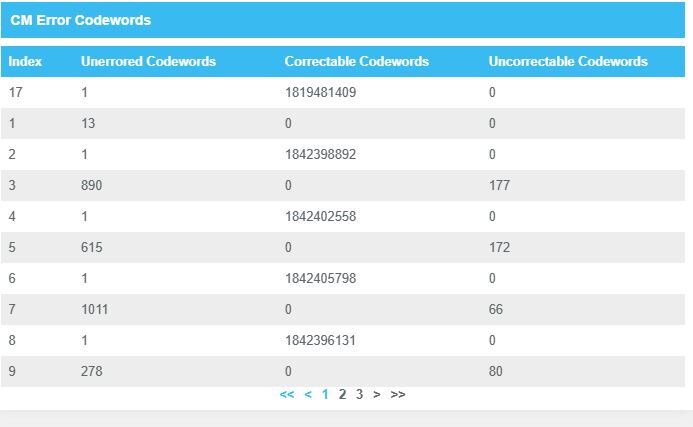Viewport: 693px width, 427px height.
Task: Click index cell 3
Action: pos(12,185)
